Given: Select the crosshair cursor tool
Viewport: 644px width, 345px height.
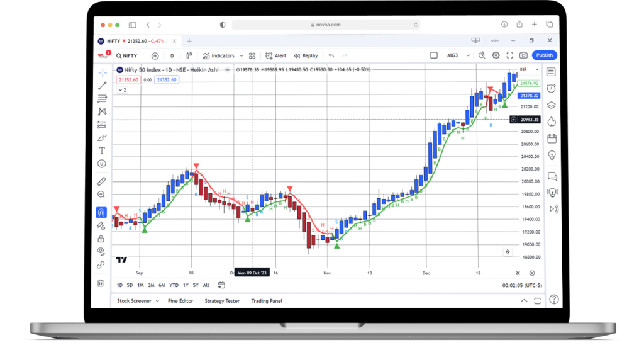Looking at the screenshot, I should (x=103, y=73).
